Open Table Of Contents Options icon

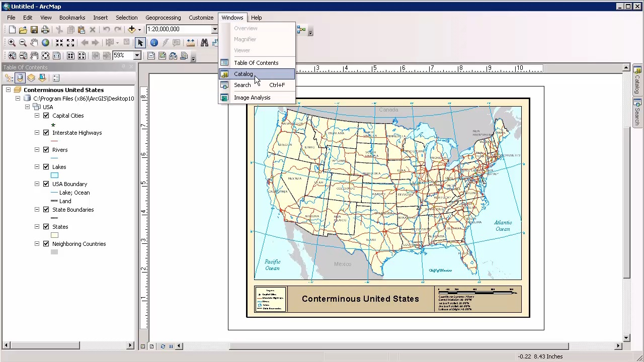(x=56, y=78)
